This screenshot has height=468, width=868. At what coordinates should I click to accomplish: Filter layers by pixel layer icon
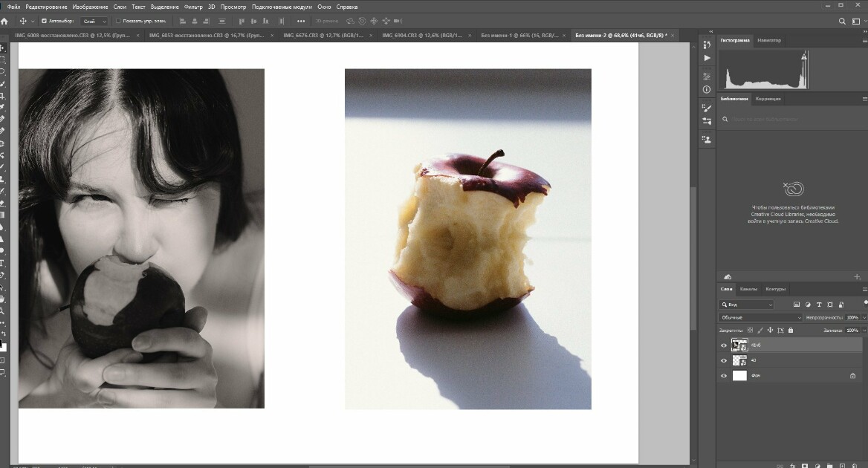tap(797, 305)
